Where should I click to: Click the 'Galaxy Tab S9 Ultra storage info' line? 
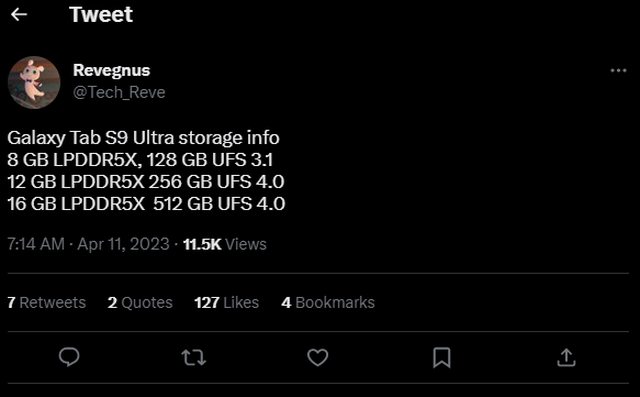(x=143, y=138)
